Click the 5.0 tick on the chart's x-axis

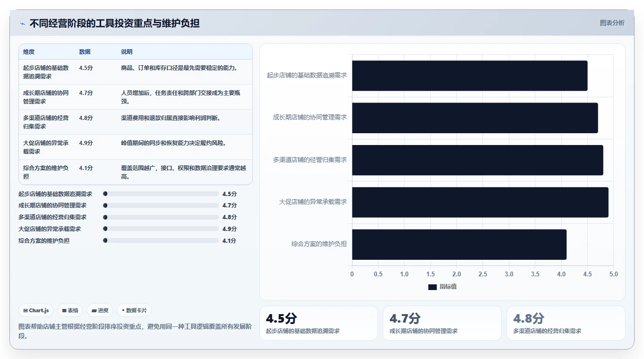pyautogui.click(x=613, y=274)
